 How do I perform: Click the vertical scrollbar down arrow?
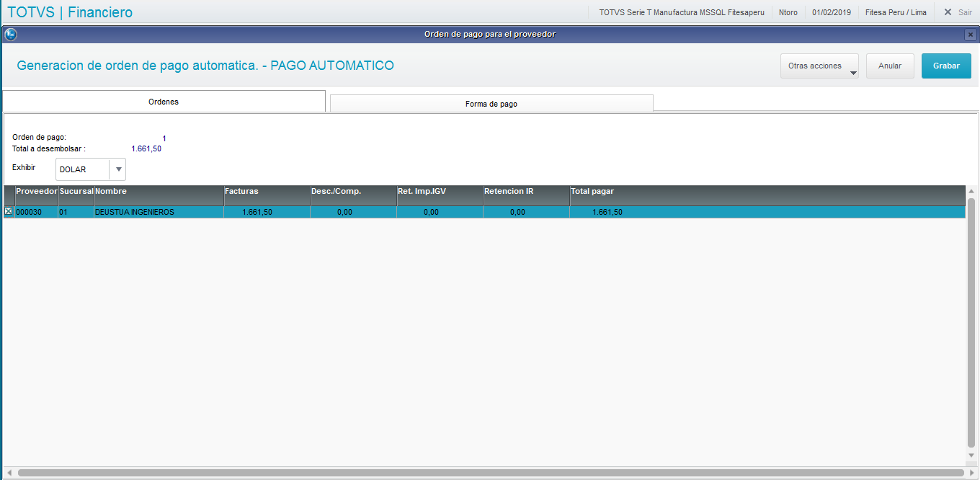[x=971, y=455]
